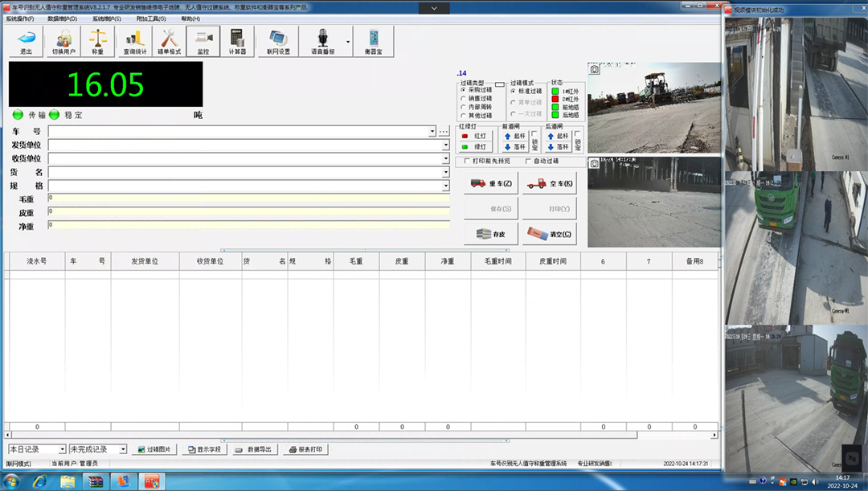Click the 语音播报 microphone icon
The height and width of the screenshot is (491, 868).
click(322, 42)
